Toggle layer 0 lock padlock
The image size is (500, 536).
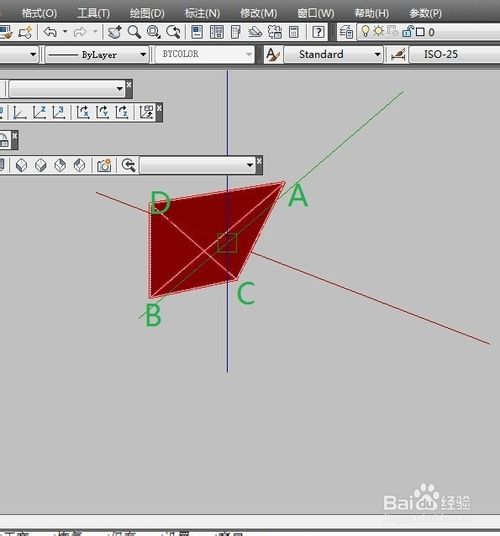(408, 31)
